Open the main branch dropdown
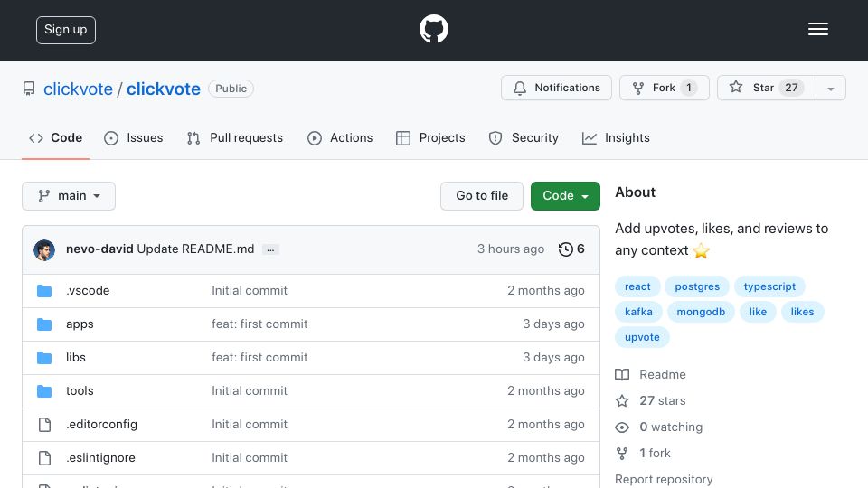This screenshot has width=868, height=488. [x=69, y=196]
